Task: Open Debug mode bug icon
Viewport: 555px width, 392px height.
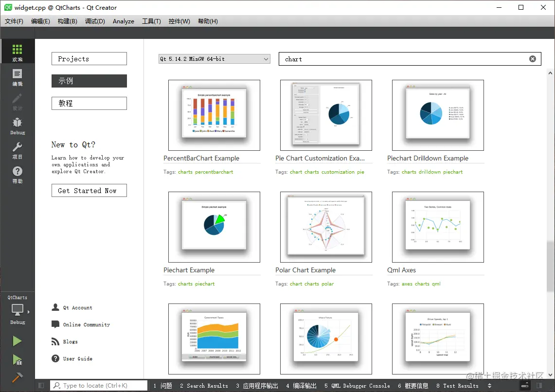Action: 18,126
